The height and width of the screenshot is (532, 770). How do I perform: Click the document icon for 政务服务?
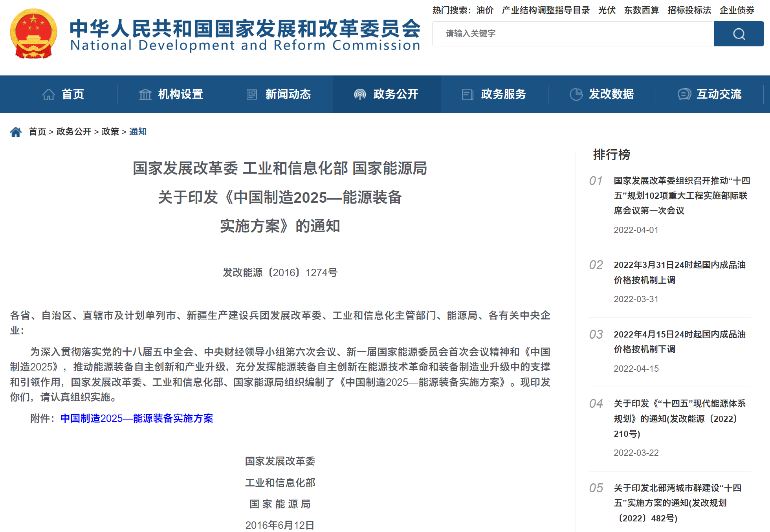467,94
